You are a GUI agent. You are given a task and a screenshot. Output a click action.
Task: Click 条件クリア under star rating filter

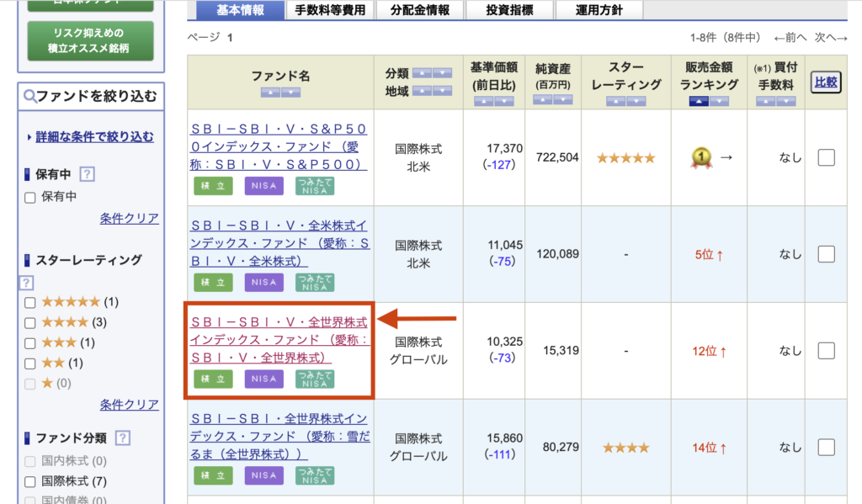point(129,405)
